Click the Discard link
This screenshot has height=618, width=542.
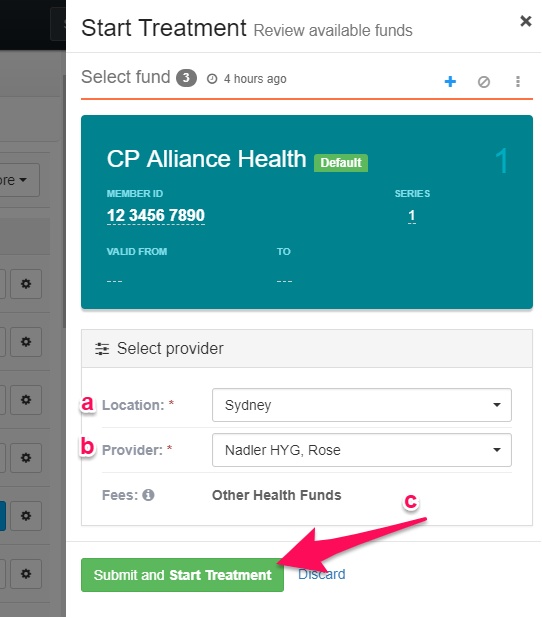(321, 574)
